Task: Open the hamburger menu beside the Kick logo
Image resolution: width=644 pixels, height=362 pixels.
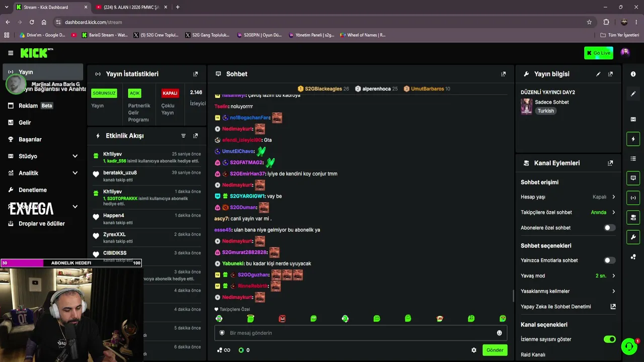Action: point(11,53)
